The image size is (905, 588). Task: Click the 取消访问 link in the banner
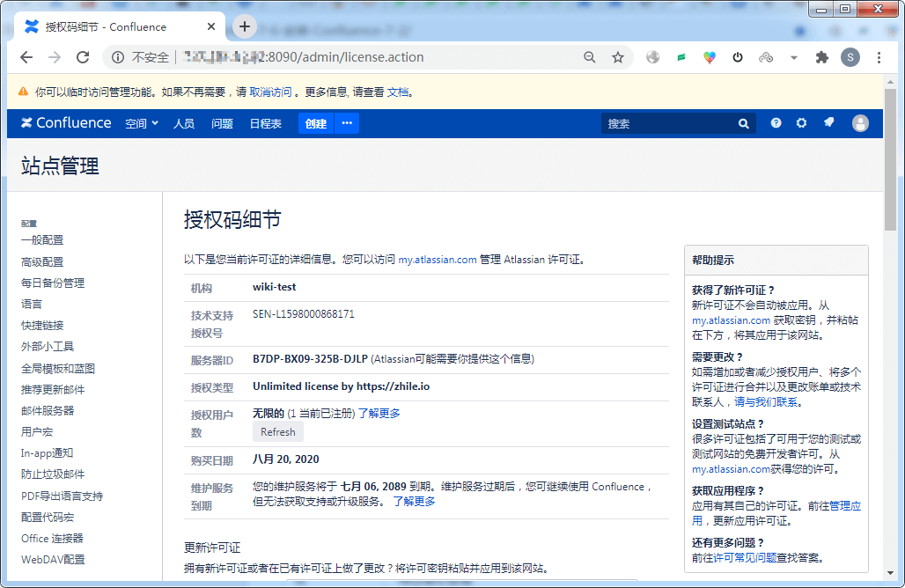[270, 92]
